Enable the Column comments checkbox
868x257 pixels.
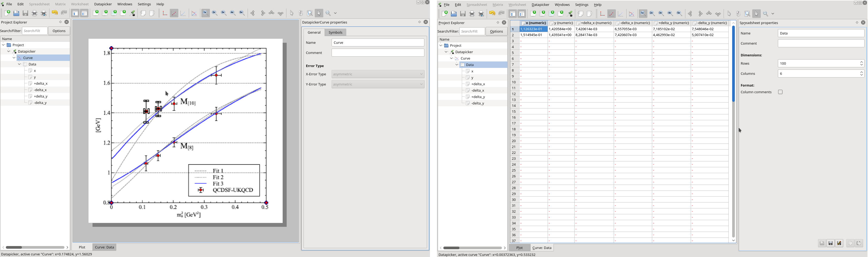pos(780,92)
